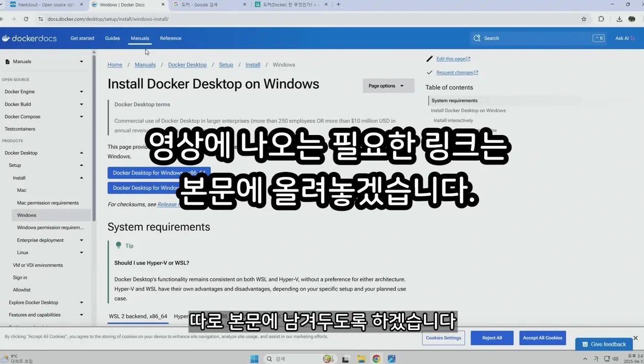Viewport: 644px width, 364px height.
Task: Click the Give feedback button
Action: point(604,344)
